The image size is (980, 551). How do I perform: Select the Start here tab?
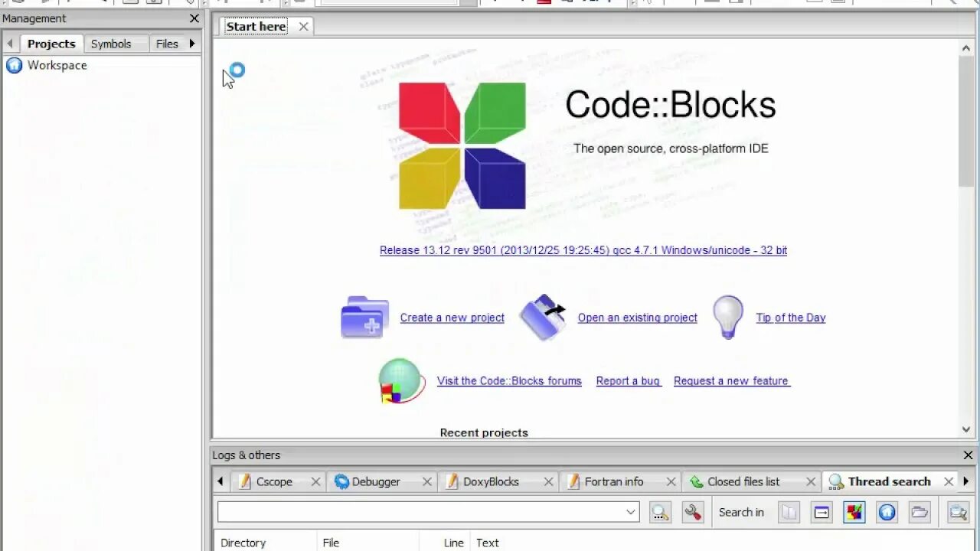coord(256,26)
